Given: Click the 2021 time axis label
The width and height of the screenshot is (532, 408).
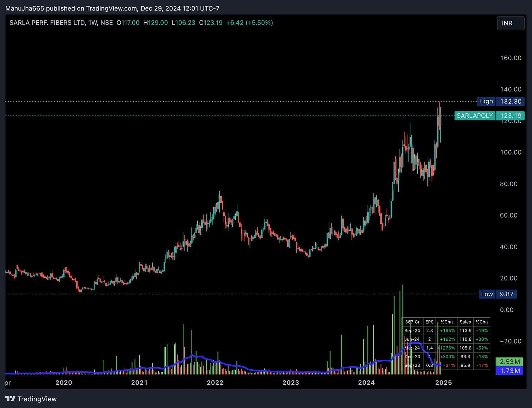Looking at the screenshot, I should (x=139, y=382).
